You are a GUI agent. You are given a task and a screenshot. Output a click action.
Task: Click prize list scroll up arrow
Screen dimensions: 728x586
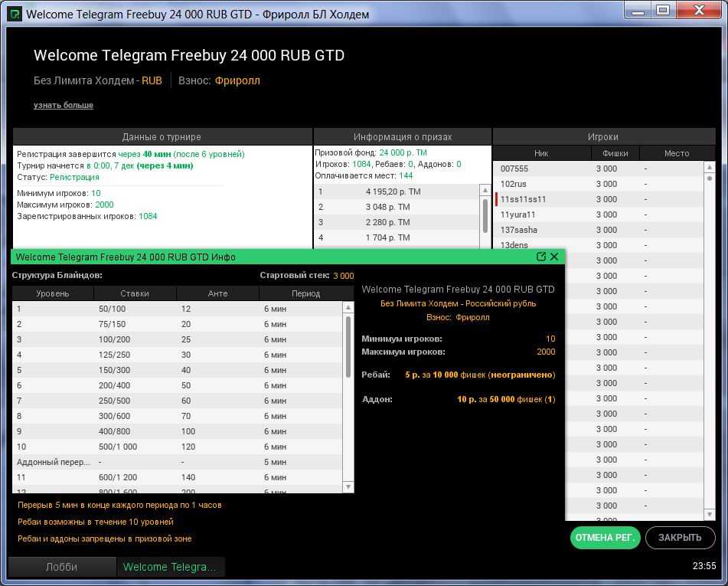coord(485,190)
